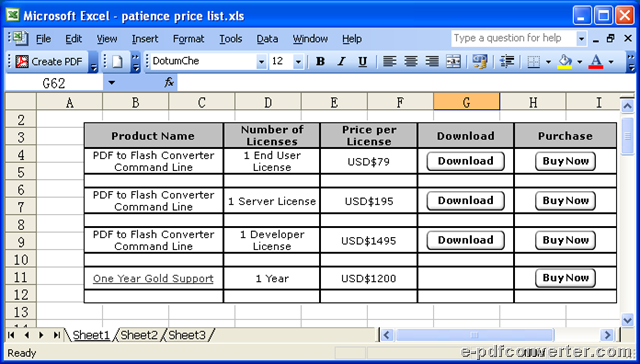Click the Type a question for help box
The width and height of the screenshot is (640, 364).
(x=513, y=39)
